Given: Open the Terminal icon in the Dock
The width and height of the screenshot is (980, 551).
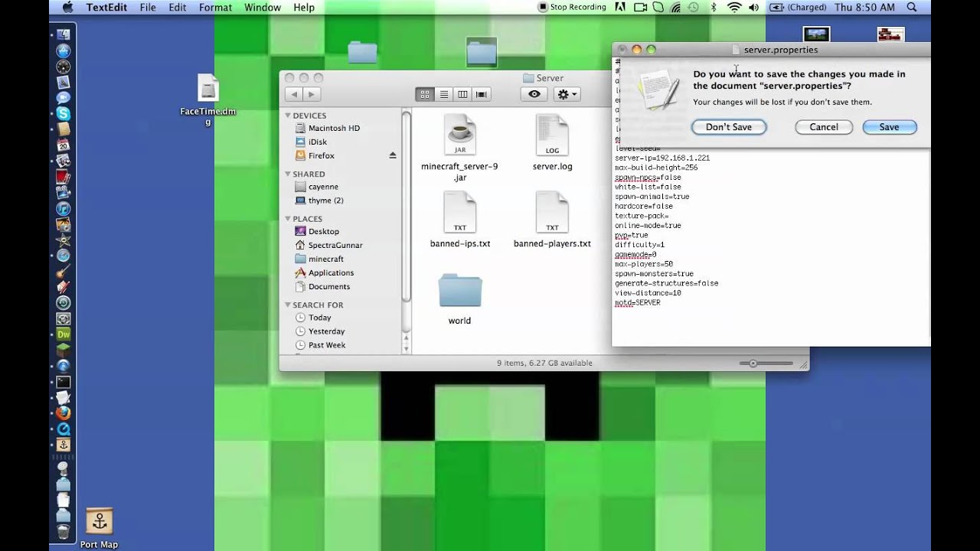Looking at the screenshot, I should pyautogui.click(x=64, y=382).
